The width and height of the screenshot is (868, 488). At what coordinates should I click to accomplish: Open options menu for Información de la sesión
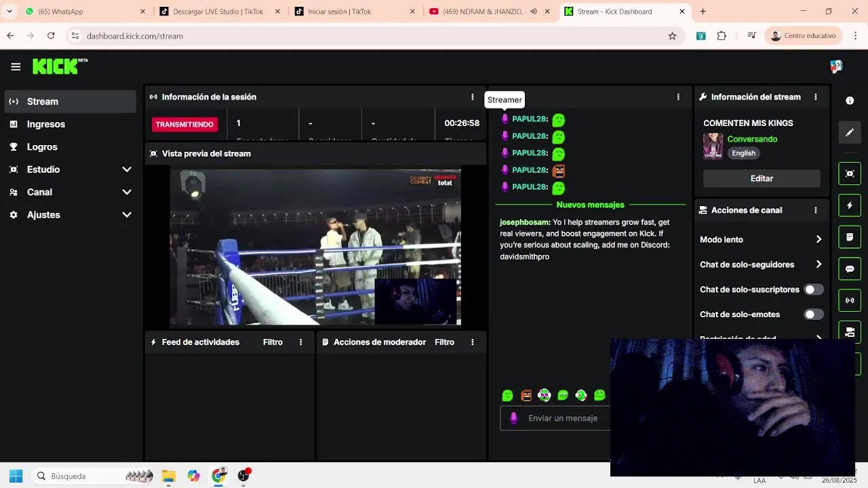pyautogui.click(x=473, y=97)
